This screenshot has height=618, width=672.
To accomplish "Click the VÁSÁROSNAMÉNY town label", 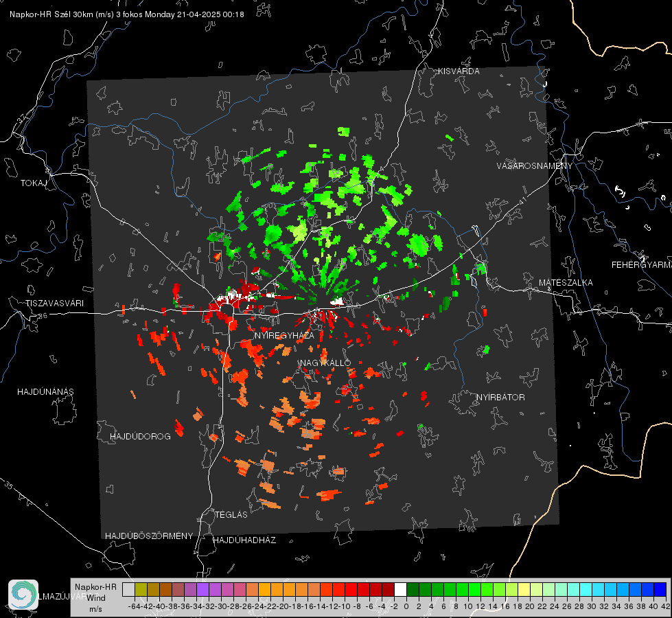I will tap(535, 166).
